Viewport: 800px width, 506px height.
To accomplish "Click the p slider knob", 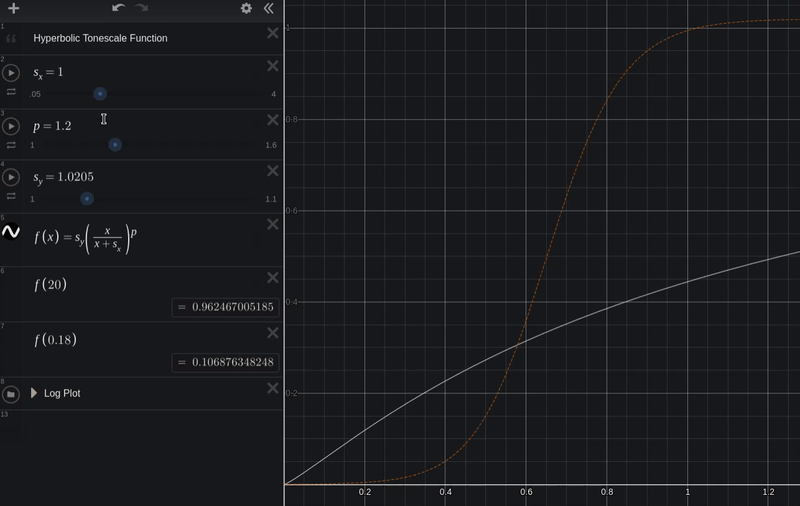I will (115, 145).
